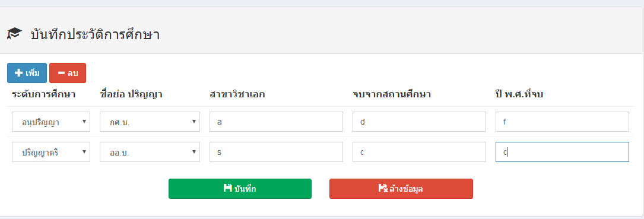Click the บันทึกประวัติการศึกษา panel heading
Image resolution: width=644 pixels, height=219 pixels.
pyautogui.click(x=95, y=34)
